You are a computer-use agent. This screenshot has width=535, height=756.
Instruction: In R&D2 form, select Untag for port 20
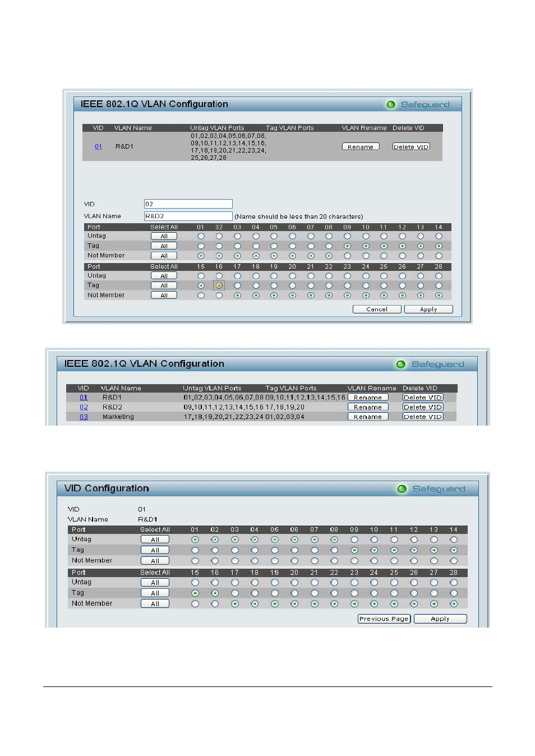click(292, 275)
